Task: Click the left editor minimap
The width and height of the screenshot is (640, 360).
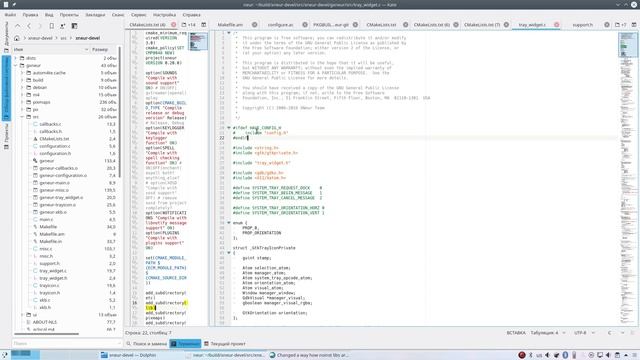Action: [198, 42]
